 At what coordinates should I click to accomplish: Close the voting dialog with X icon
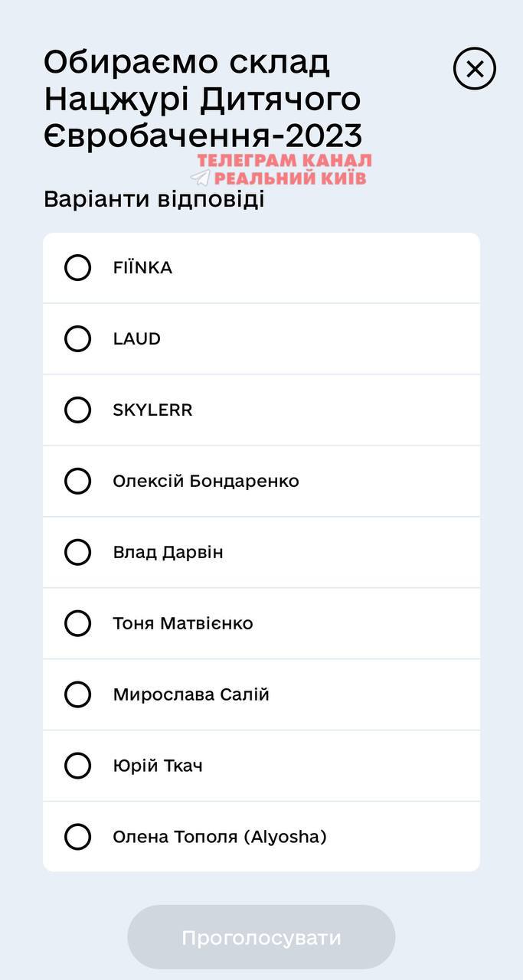pos(475,69)
